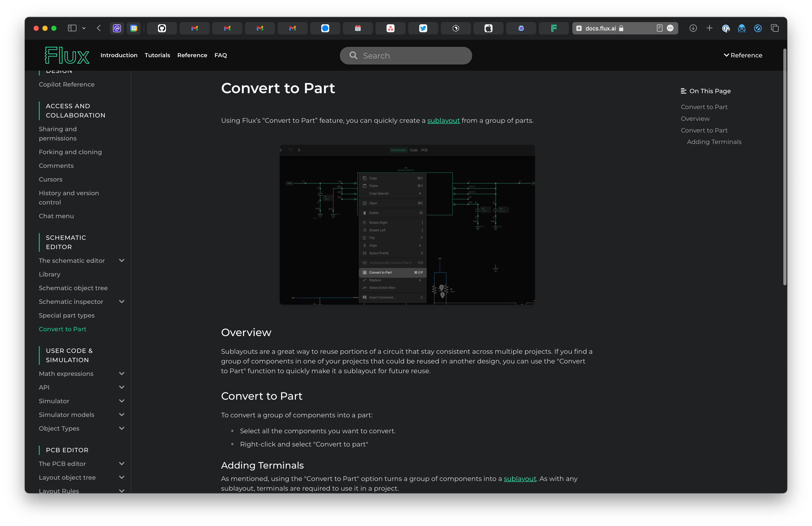
Task: Click the lock icon beside docs.flux.ai
Action: tap(621, 28)
